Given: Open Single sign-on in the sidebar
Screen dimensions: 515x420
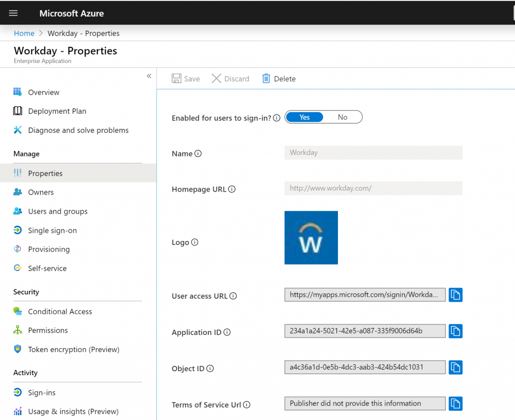Looking at the screenshot, I should [52, 230].
